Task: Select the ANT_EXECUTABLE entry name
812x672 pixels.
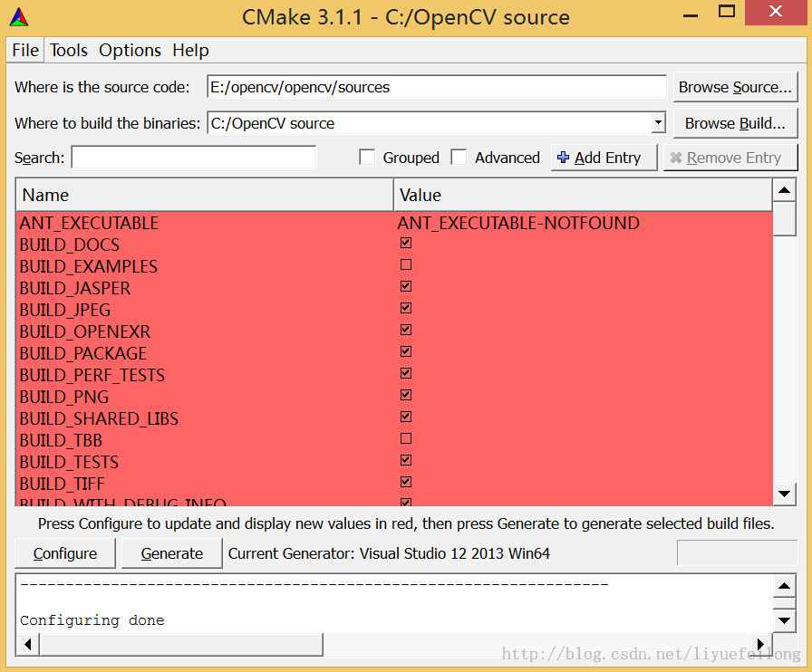Action: pyautogui.click(x=89, y=223)
